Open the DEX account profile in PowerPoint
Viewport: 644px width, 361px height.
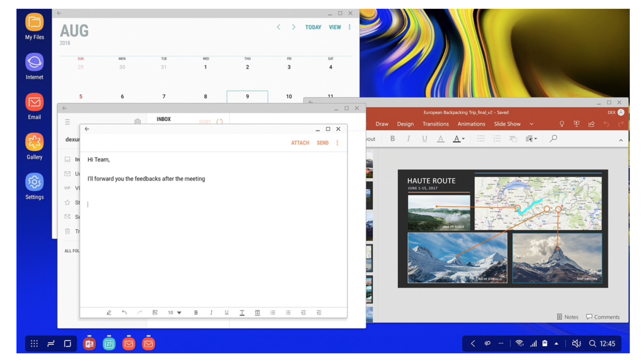[616, 112]
